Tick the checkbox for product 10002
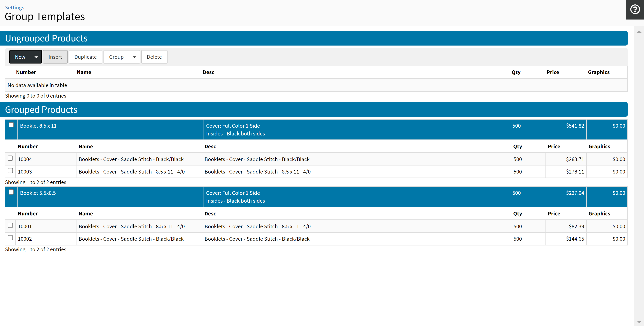644x326 pixels. coord(10,238)
